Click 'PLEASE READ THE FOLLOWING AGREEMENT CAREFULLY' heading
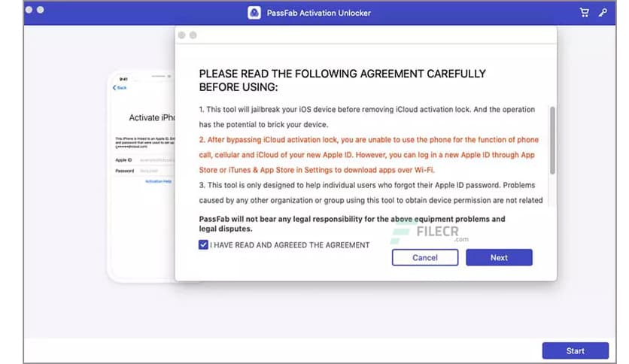629x364 pixels. [x=342, y=80]
